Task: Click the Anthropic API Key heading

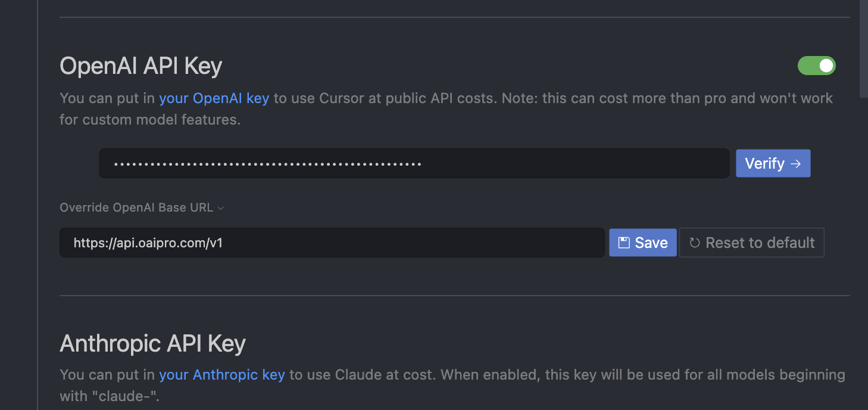Action: coord(153,344)
